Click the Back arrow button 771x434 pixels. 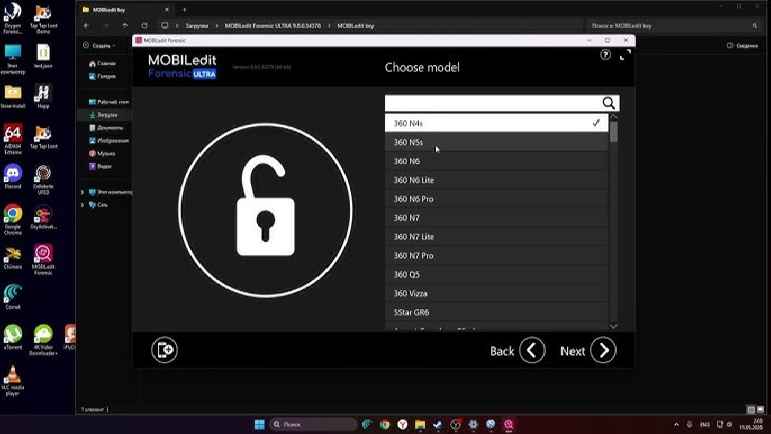tap(532, 350)
